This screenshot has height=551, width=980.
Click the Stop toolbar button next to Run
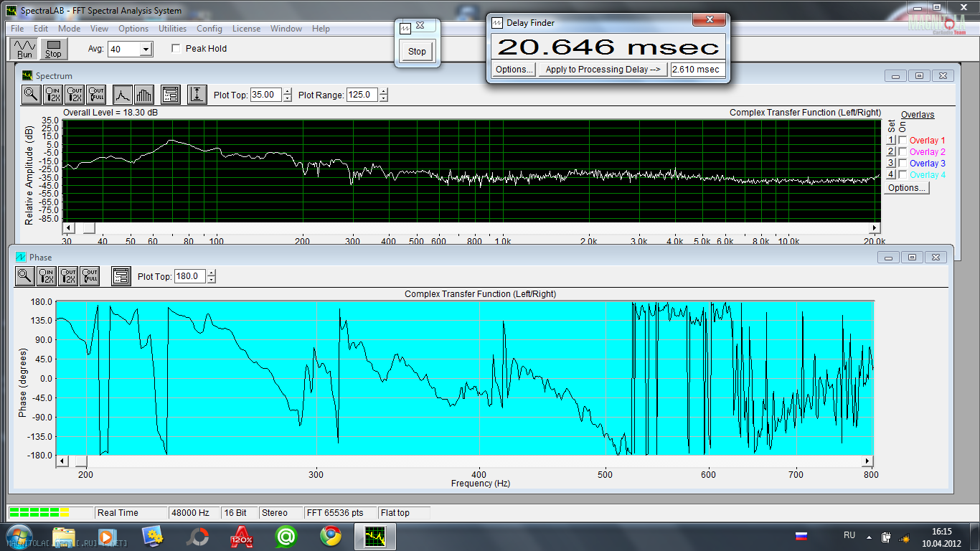(x=53, y=49)
